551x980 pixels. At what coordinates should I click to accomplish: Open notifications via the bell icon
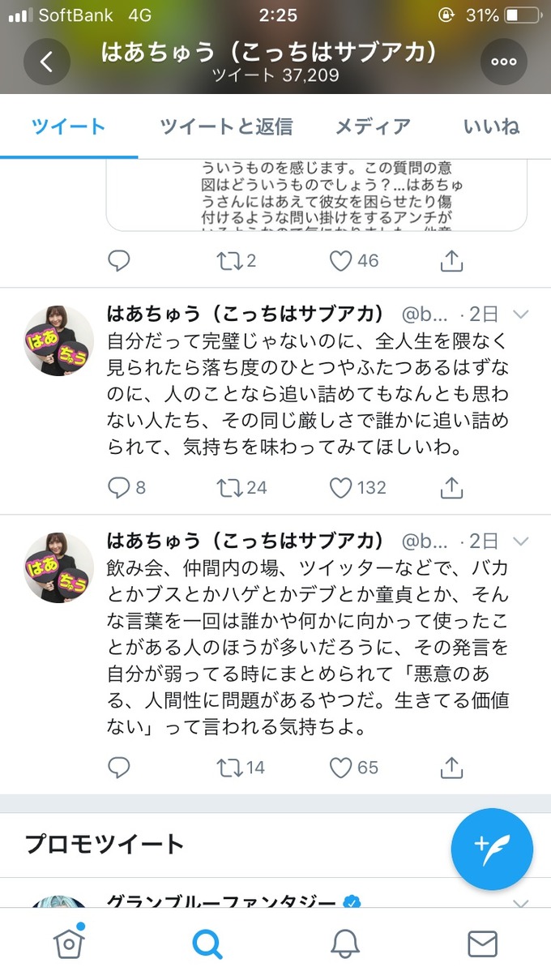344,943
